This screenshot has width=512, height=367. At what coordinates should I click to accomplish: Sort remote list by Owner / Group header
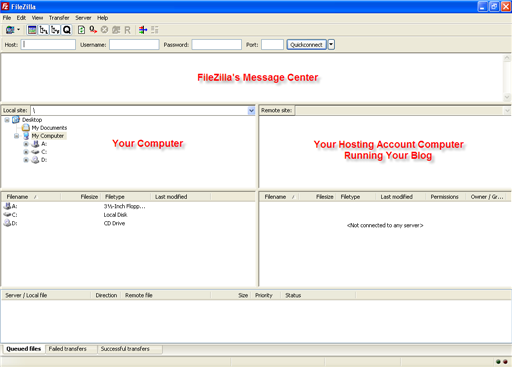[x=487, y=197]
